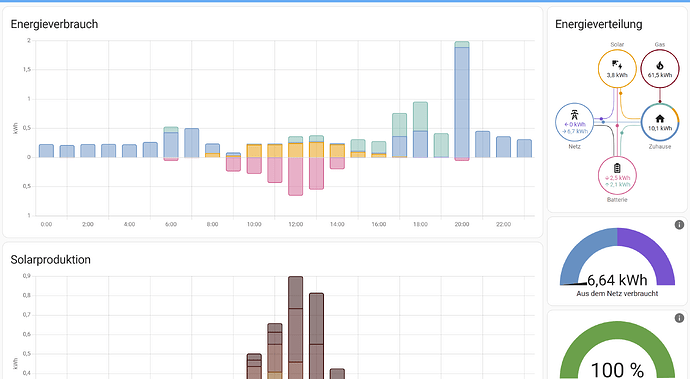
Task: Click the 12:00 label on the time axis
Action: (x=295, y=224)
